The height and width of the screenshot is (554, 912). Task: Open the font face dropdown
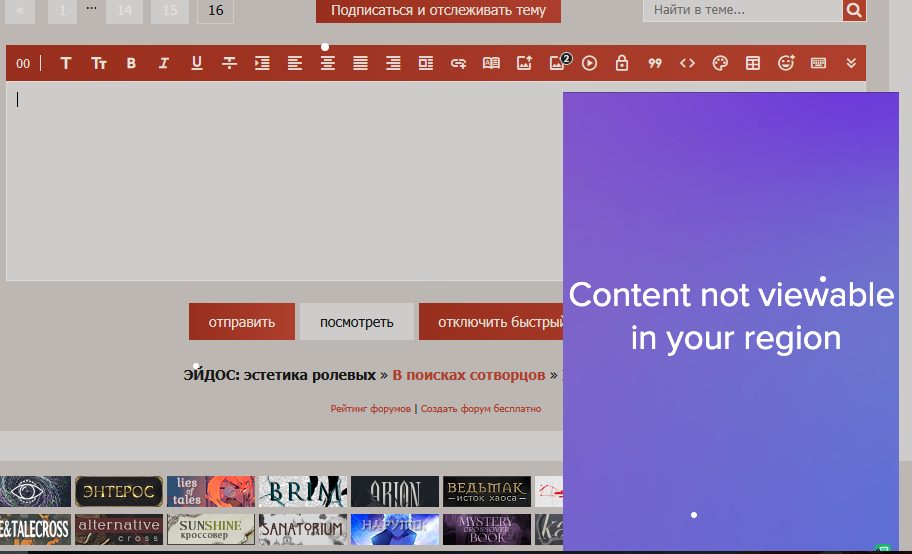(66, 63)
